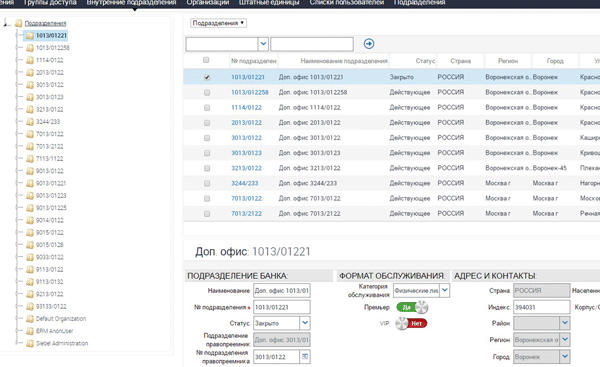Viewport: 600px width, 367px height.
Task: Click root Подразделения link in tree
Action: pyautogui.click(x=46, y=23)
